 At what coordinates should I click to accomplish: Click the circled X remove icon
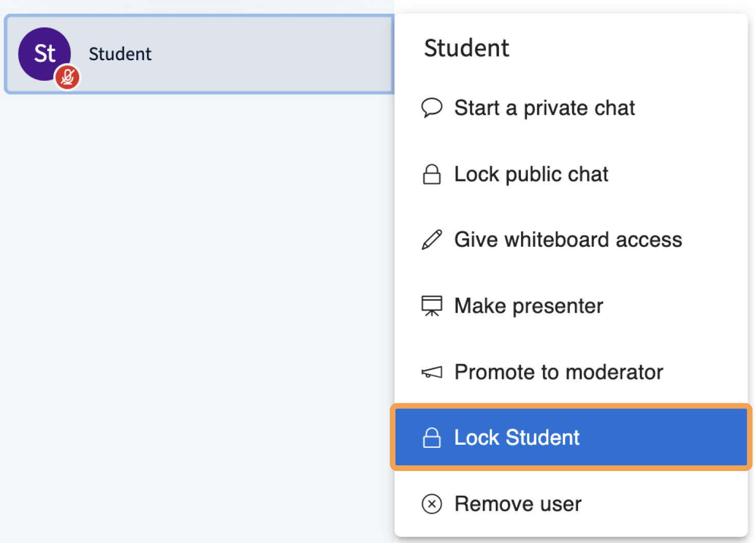(431, 504)
